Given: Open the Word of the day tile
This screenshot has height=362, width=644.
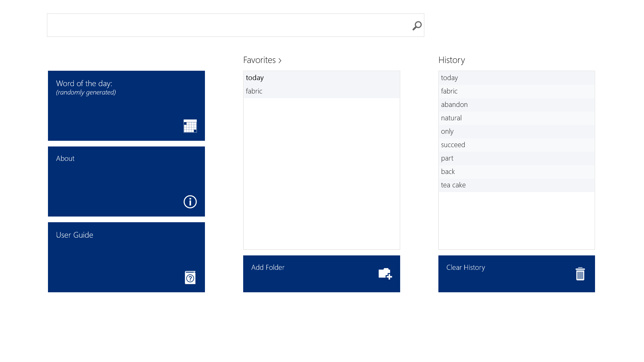Looking at the screenshot, I should click(126, 106).
